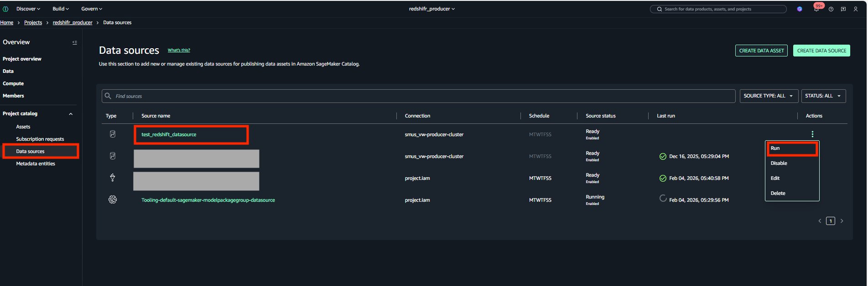The height and width of the screenshot is (286, 868).
Task: Open Data in sidebar
Action: pos(8,71)
